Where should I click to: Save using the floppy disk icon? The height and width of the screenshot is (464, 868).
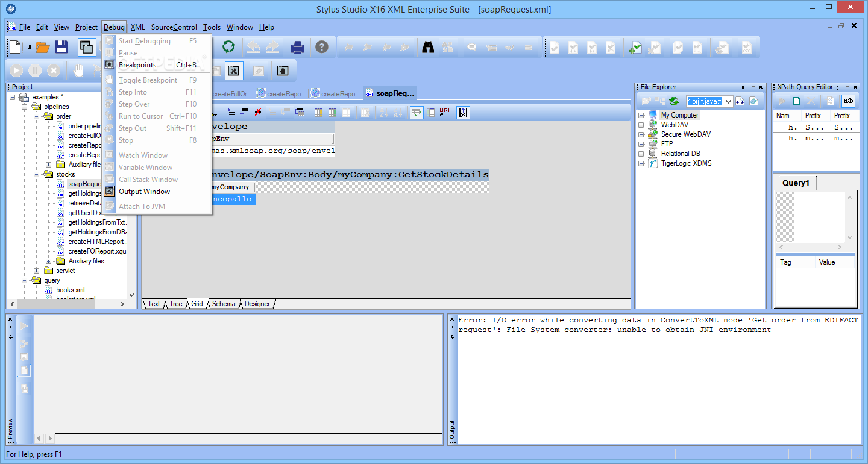pos(61,46)
